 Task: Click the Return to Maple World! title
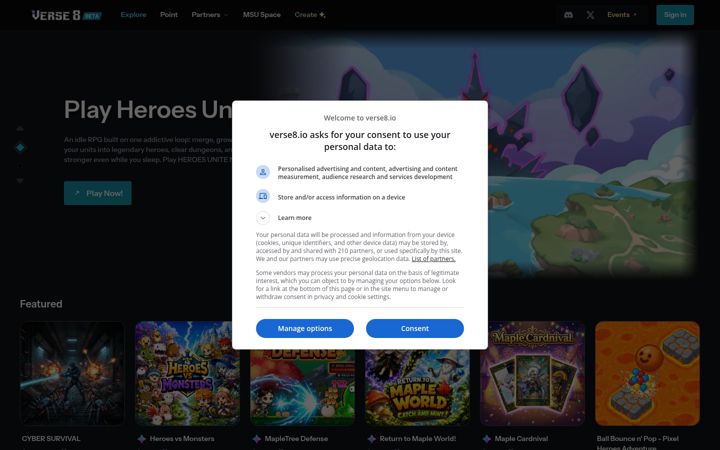417,439
